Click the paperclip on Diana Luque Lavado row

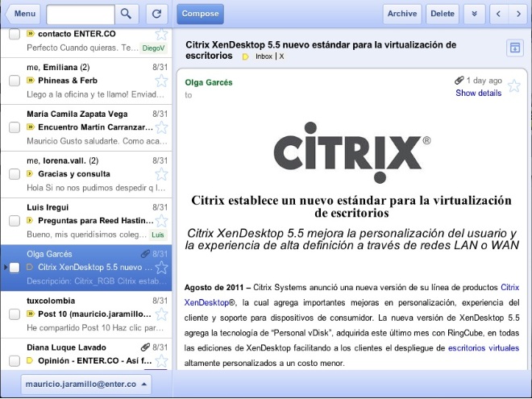pos(145,347)
